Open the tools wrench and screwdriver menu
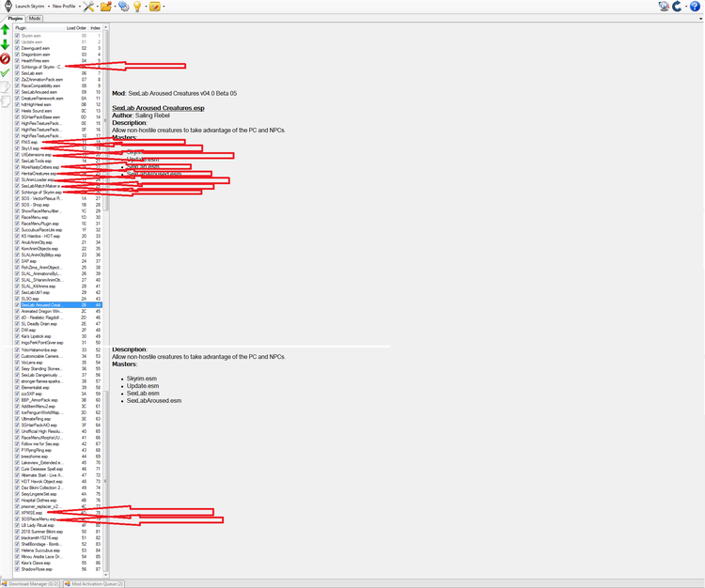Screen dimensions: 705x588 [x=88, y=7]
